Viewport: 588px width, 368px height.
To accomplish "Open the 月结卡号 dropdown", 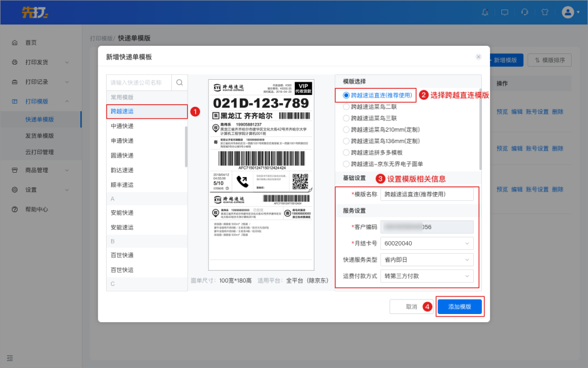I will coord(427,243).
